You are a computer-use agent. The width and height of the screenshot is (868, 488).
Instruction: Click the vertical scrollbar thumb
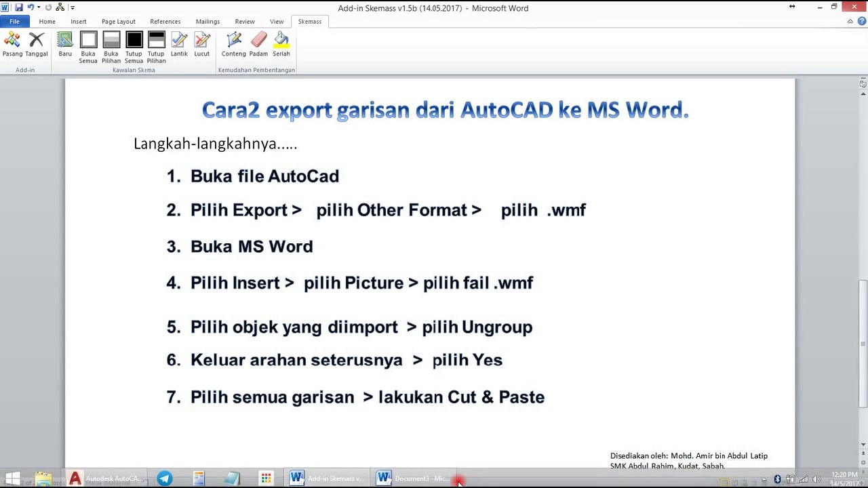point(863,342)
